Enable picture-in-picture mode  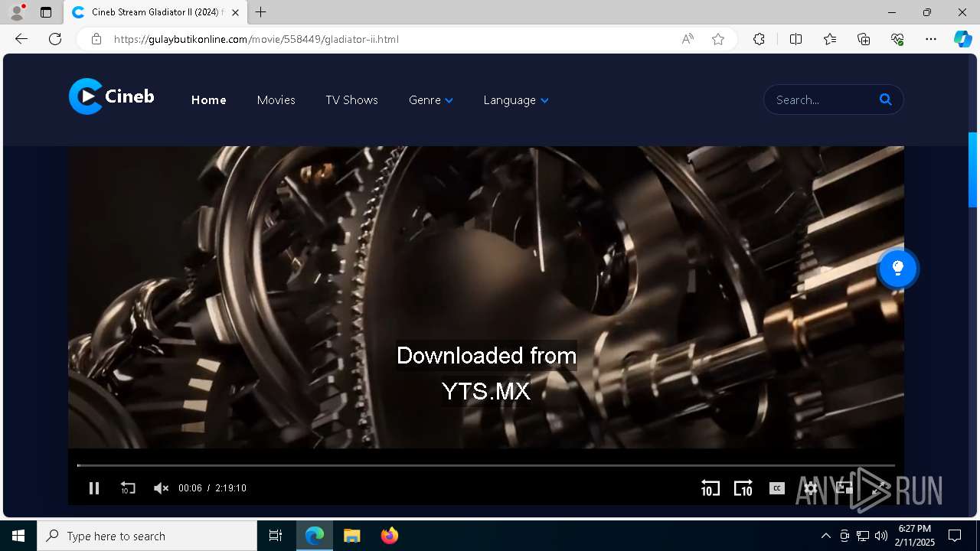844,487
